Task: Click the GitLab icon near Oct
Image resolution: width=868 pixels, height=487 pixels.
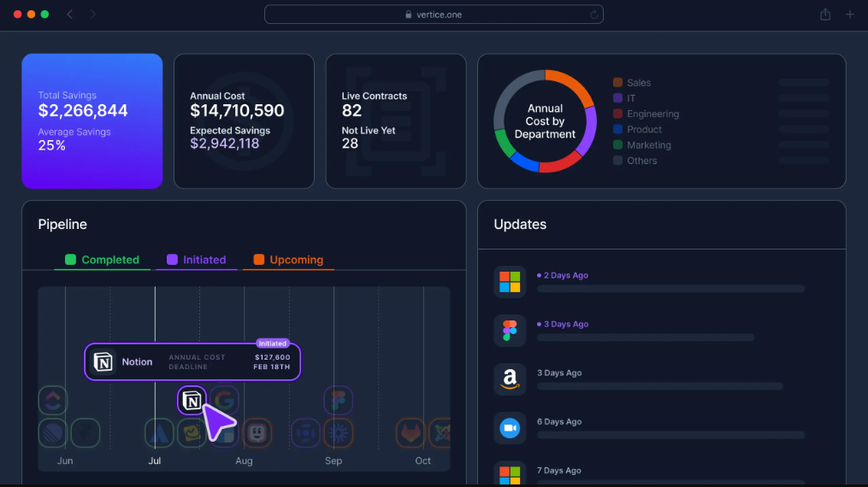Action: [410, 433]
